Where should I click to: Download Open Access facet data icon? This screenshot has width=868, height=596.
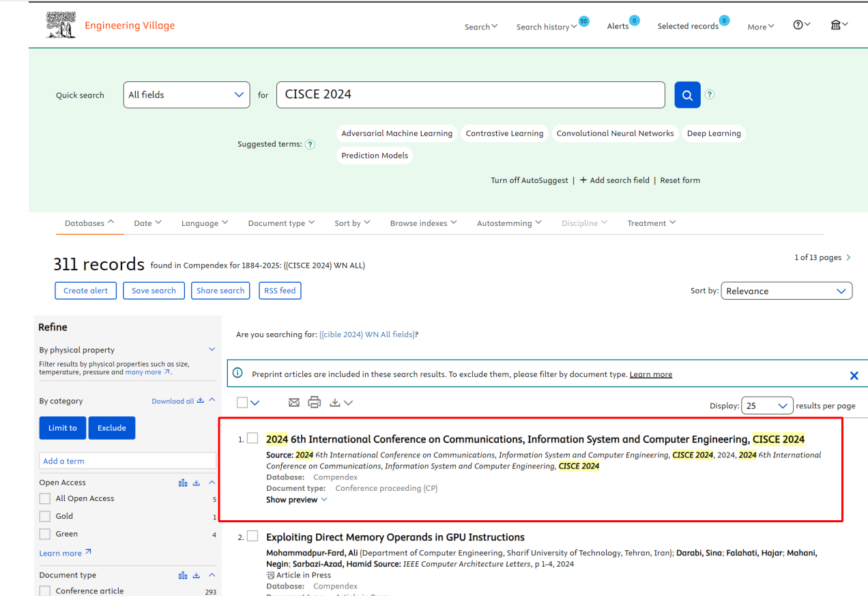tap(197, 483)
